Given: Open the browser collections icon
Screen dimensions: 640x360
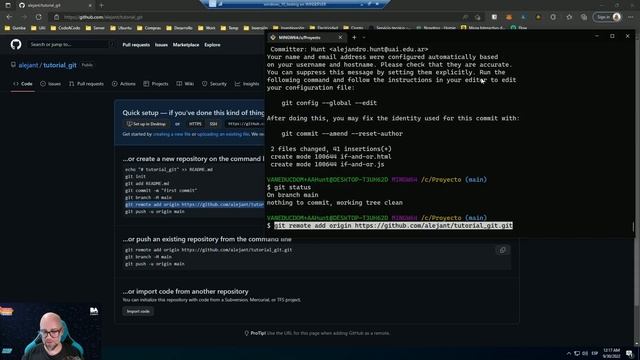Looking at the screenshot, I should click(584, 17).
